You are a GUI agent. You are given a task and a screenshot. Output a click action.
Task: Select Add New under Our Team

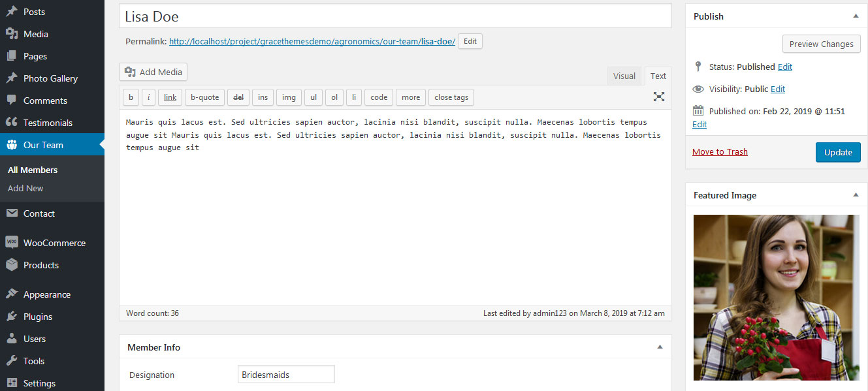(25, 188)
